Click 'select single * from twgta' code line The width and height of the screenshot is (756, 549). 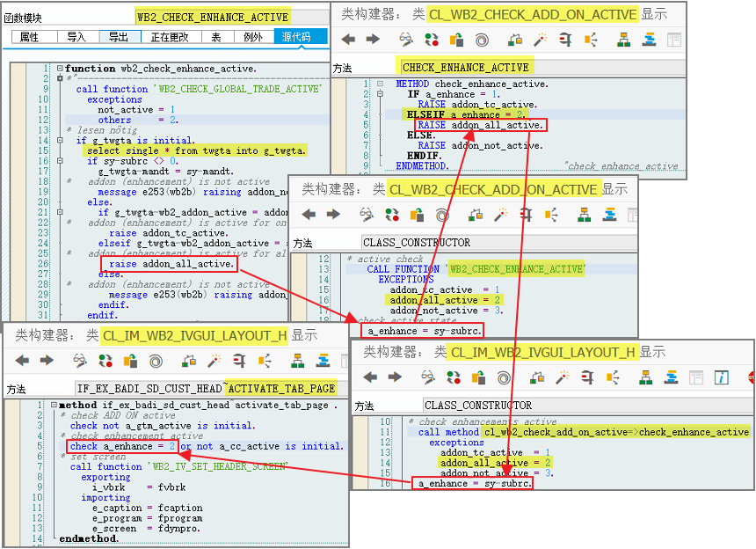point(196,150)
